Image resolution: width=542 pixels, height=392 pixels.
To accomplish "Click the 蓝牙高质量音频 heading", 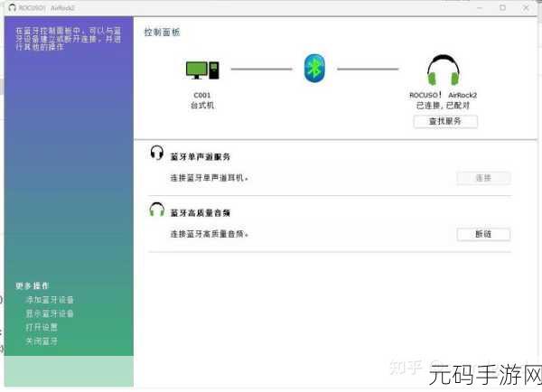I will tap(201, 213).
